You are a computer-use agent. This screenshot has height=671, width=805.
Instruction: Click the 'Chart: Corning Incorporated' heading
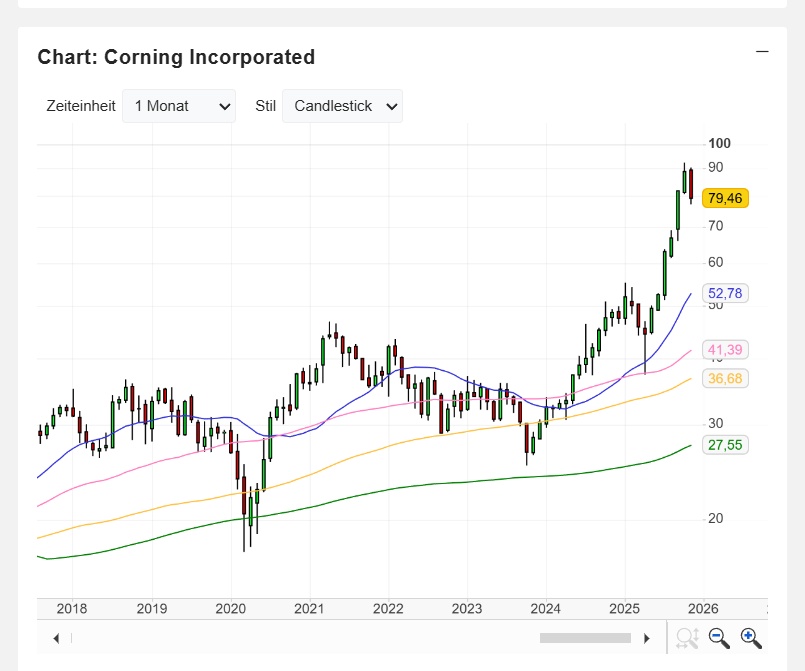pos(176,57)
